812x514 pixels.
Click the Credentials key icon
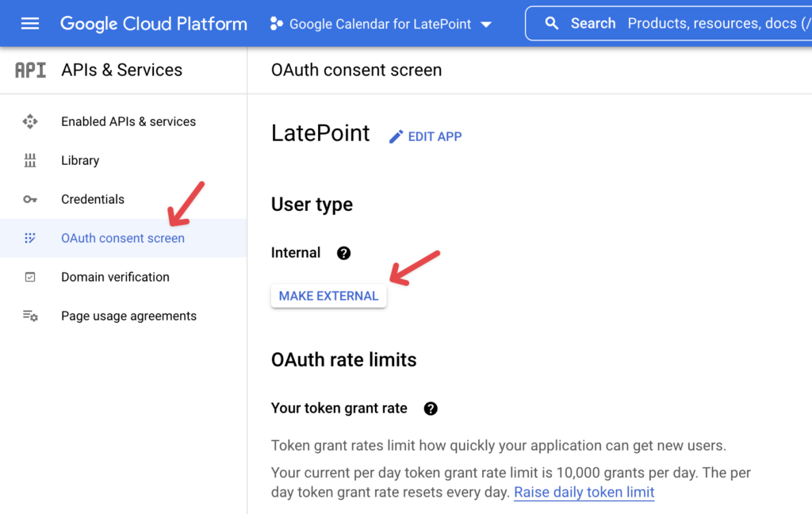click(29, 199)
